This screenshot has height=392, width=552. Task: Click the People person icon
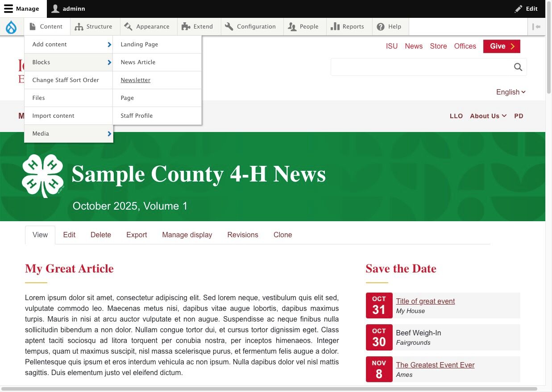(x=292, y=27)
